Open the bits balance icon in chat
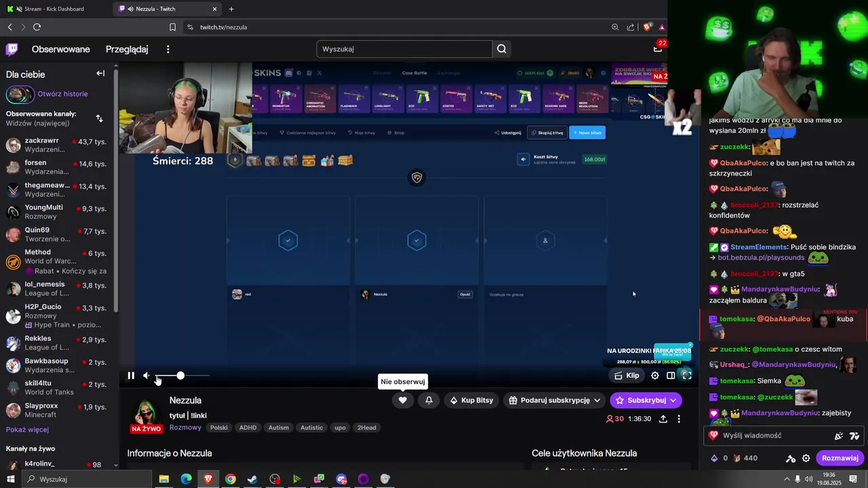 click(717, 458)
